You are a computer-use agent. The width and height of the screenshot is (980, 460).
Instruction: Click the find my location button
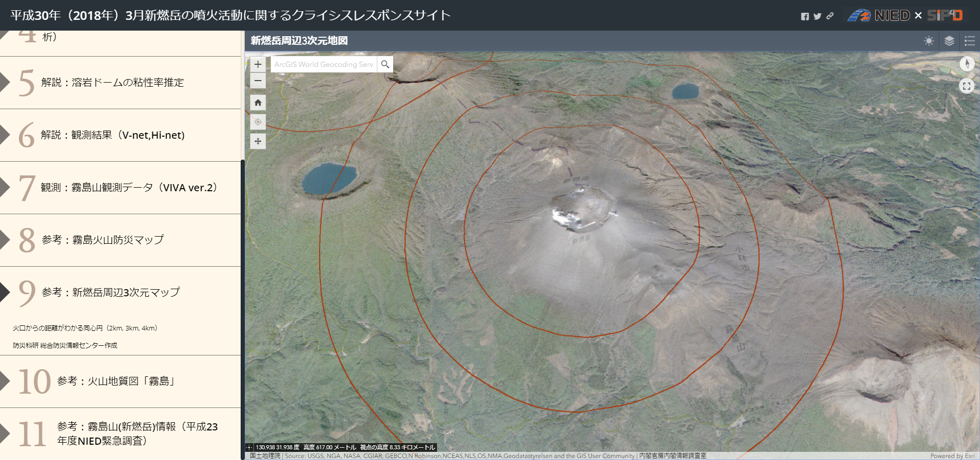point(258,122)
